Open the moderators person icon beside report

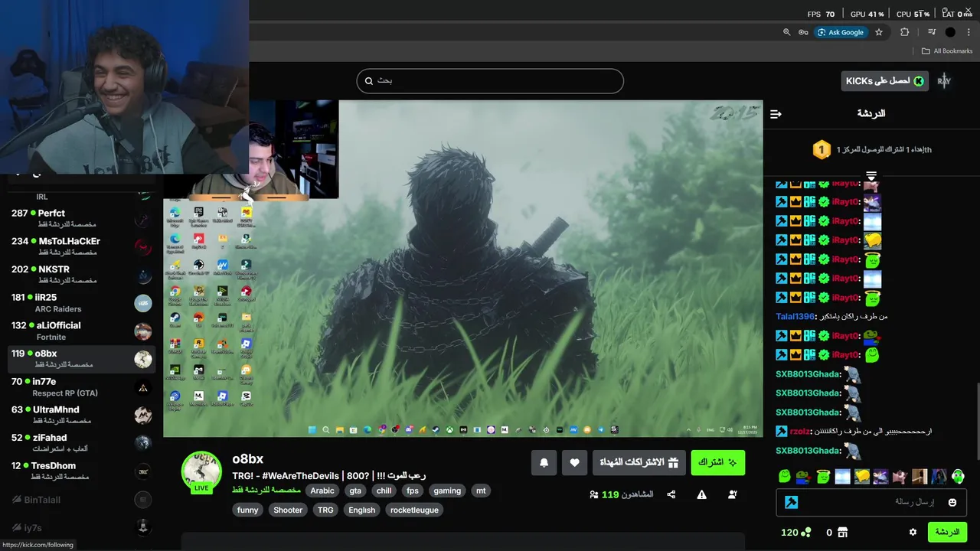[x=733, y=494]
